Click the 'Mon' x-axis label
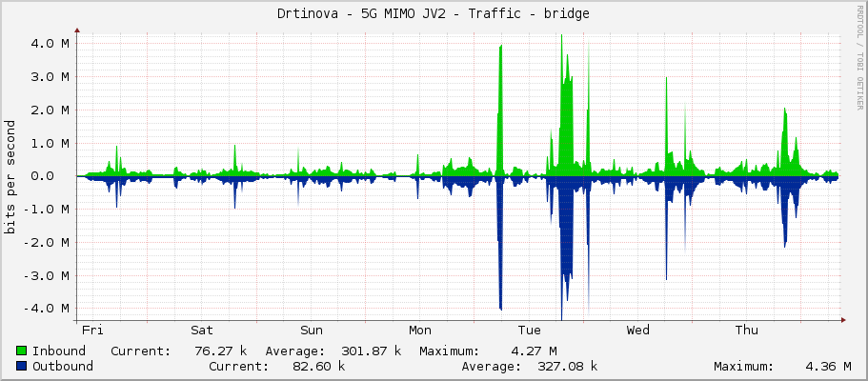Image resolution: width=868 pixels, height=381 pixels. 420,331
